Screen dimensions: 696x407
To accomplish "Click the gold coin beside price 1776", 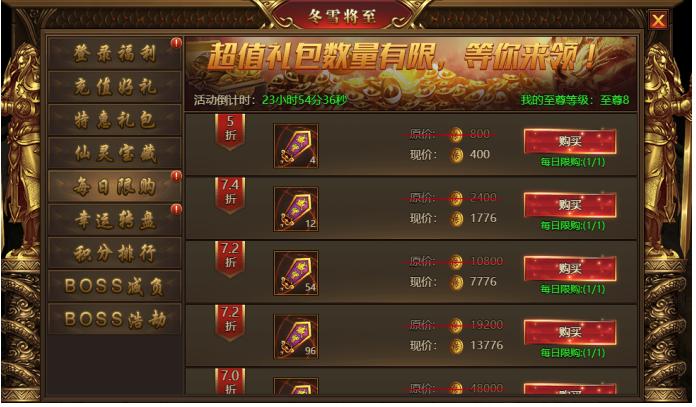I will pos(456,218).
